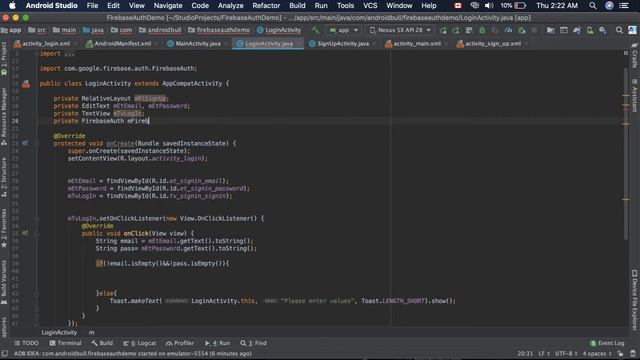Open the LF line separator selector

point(544,353)
